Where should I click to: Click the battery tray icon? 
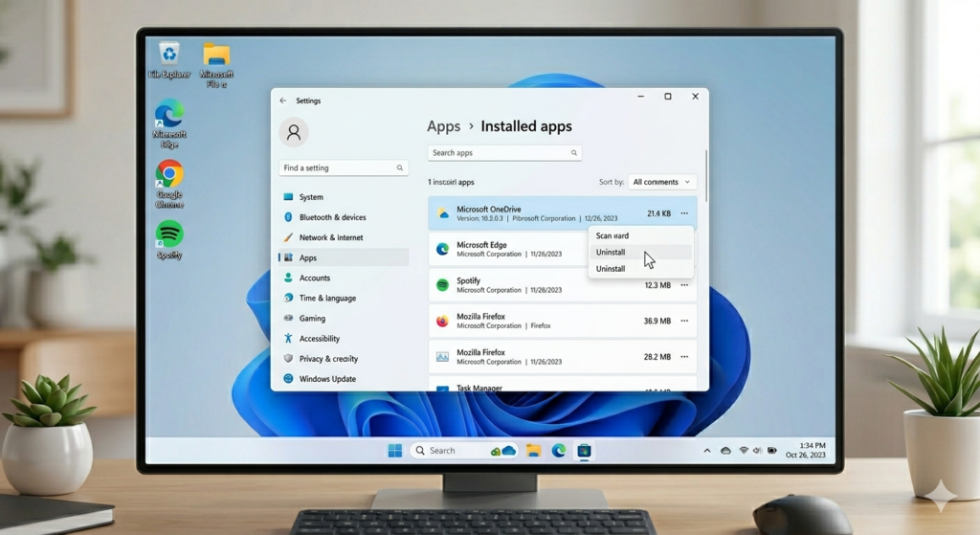pyautogui.click(x=772, y=451)
